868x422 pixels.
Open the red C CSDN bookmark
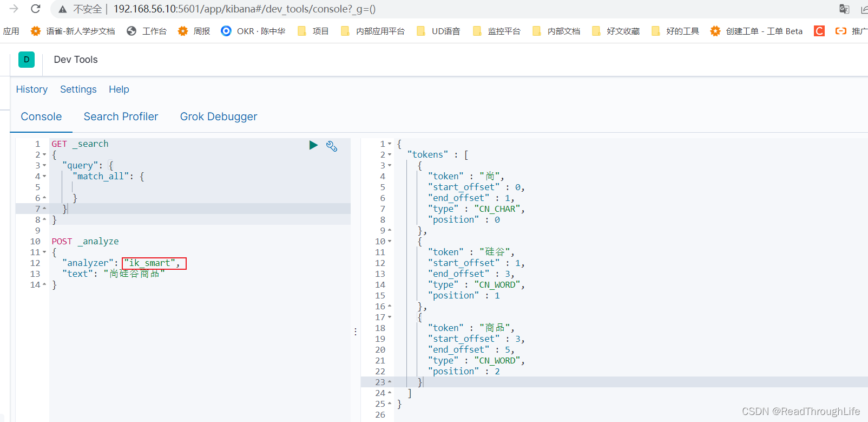[x=819, y=31]
